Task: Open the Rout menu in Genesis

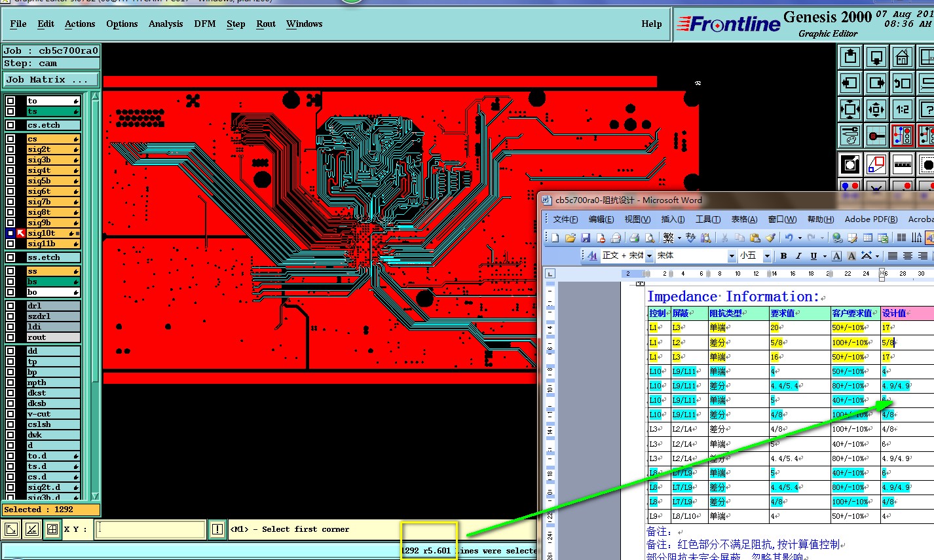Action: pos(266,24)
